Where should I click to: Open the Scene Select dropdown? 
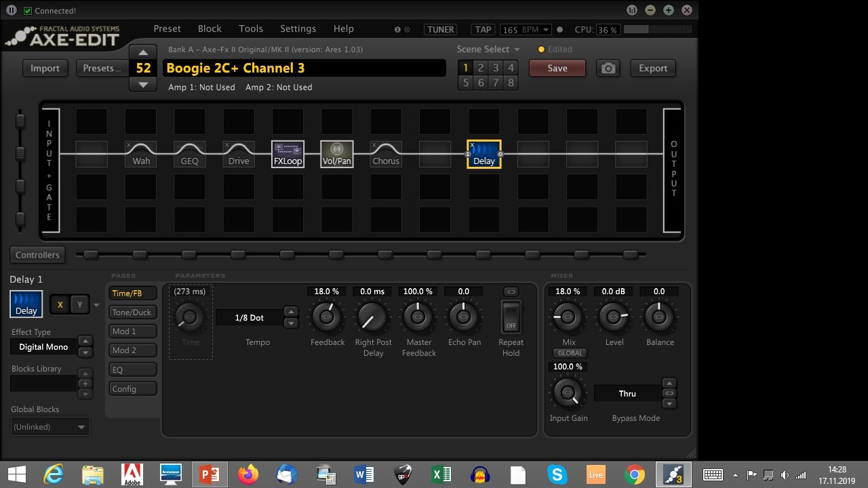pyautogui.click(x=488, y=49)
